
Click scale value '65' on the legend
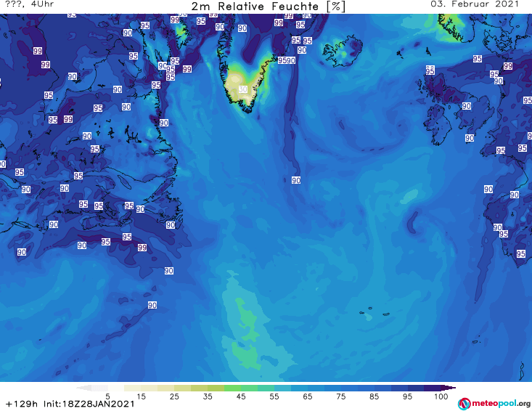point(308,396)
